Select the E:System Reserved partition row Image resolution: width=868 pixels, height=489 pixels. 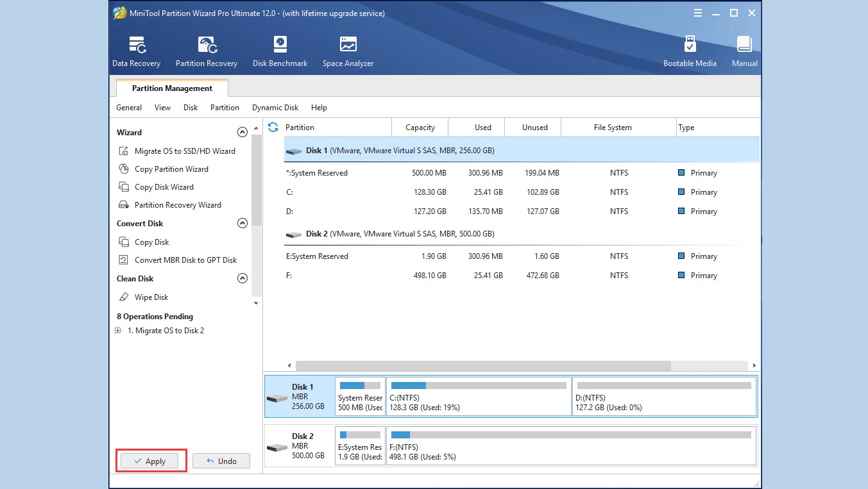coord(522,256)
